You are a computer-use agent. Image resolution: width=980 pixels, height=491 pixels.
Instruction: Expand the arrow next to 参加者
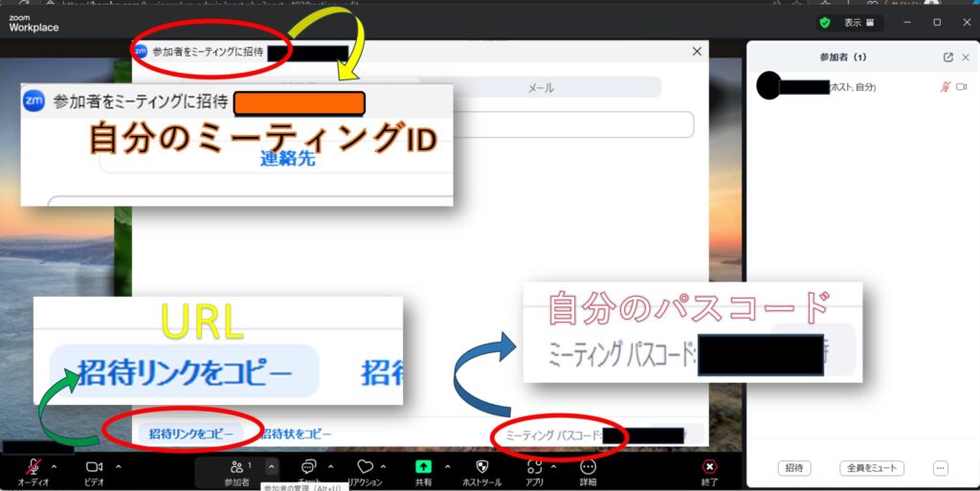tap(272, 466)
